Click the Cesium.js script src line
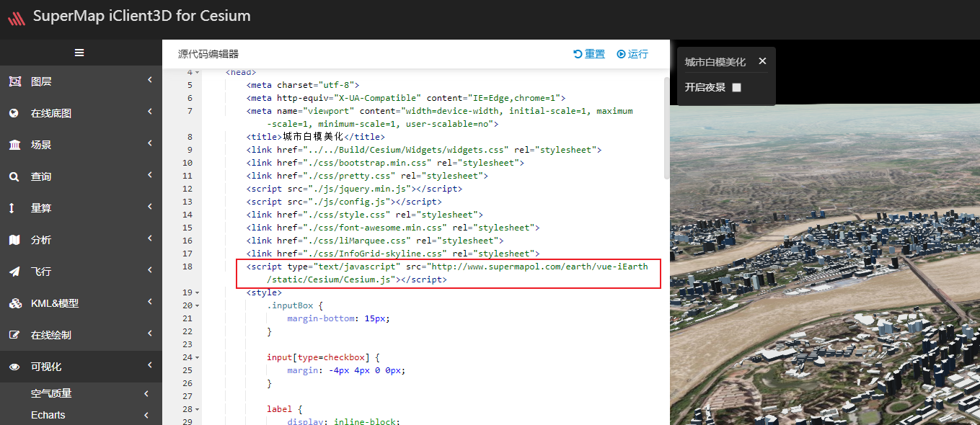980x425 pixels. tap(447, 273)
